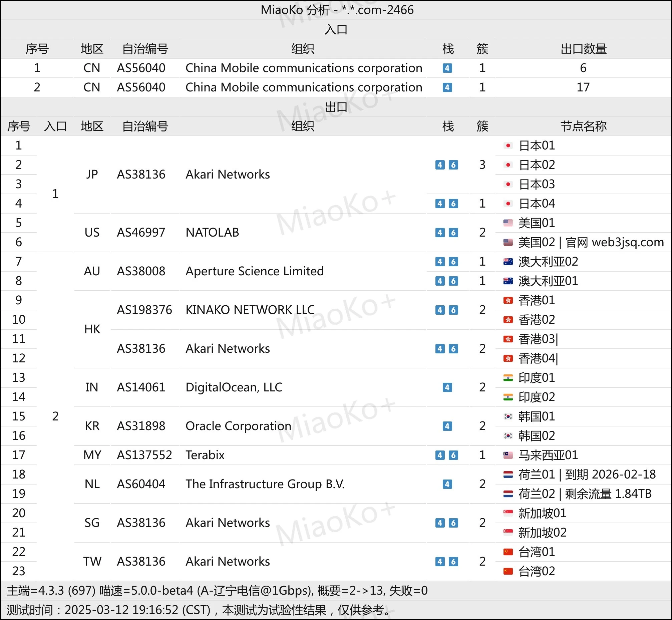Click the Japan flag beside 日本01
This screenshot has width=672, height=620.
pos(508,145)
